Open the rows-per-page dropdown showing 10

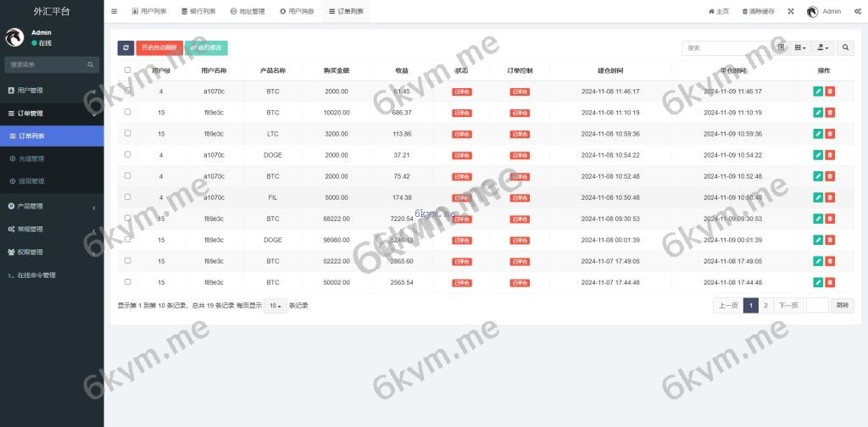coord(275,305)
